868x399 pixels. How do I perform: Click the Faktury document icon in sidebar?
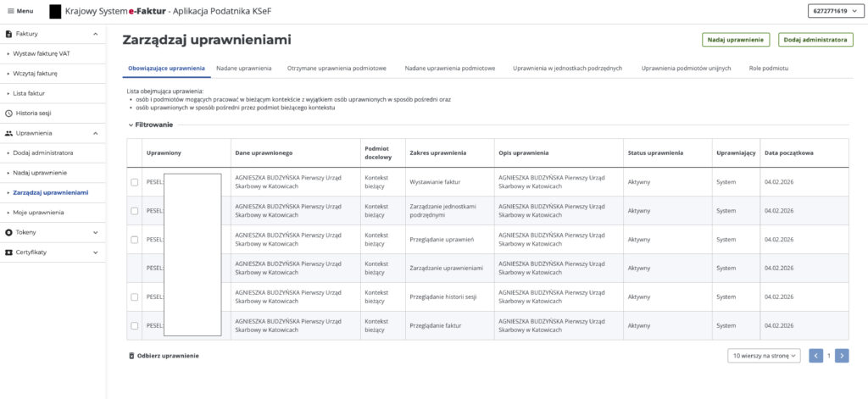coord(8,34)
